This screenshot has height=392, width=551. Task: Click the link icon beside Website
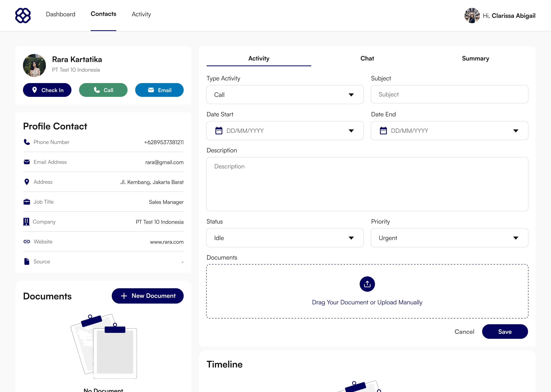27,242
